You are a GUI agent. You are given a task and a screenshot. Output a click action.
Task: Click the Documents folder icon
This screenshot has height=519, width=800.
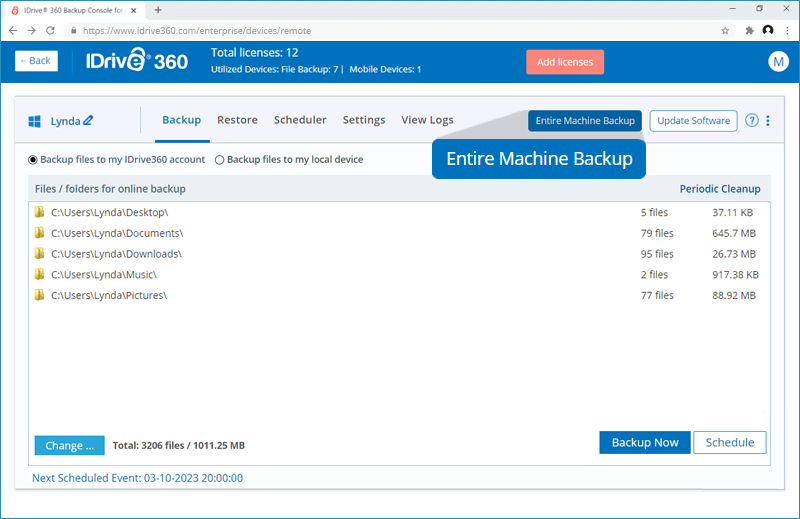pyautogui.click(x=39, y=233)
